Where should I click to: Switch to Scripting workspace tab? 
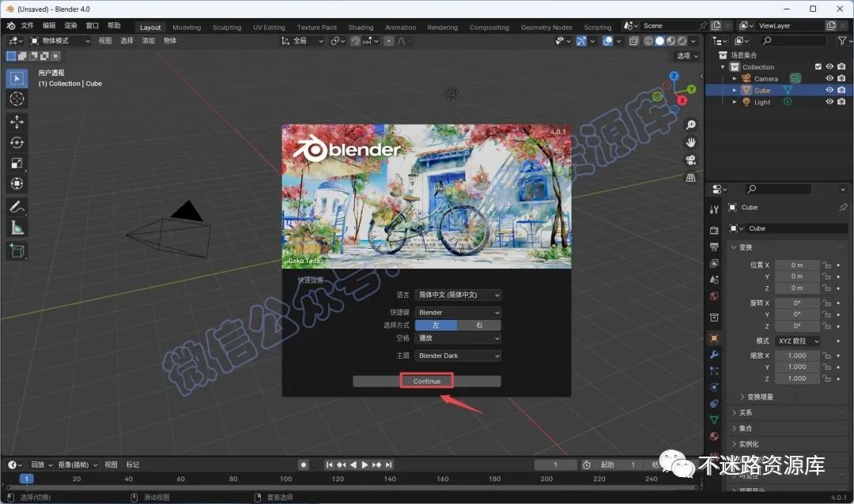[598, 27]
